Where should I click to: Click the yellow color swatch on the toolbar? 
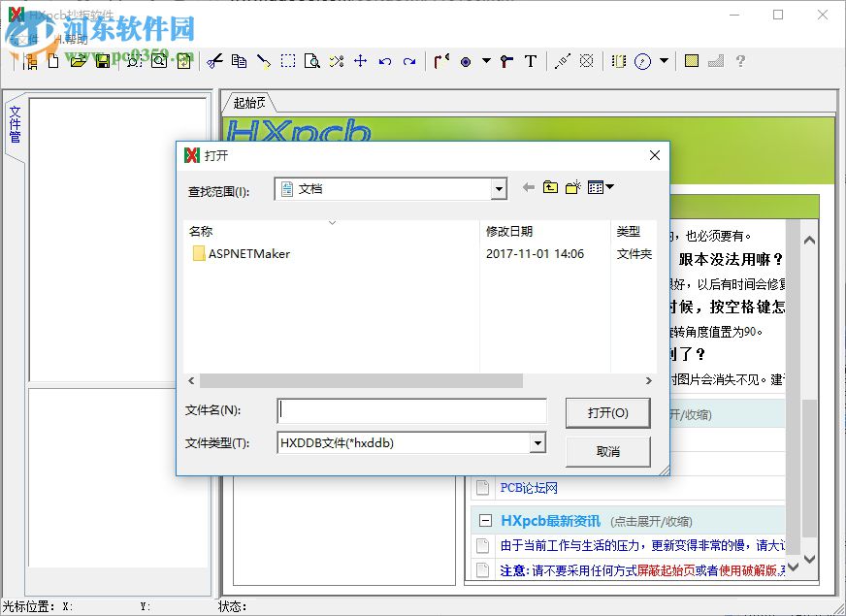[690, 60]
